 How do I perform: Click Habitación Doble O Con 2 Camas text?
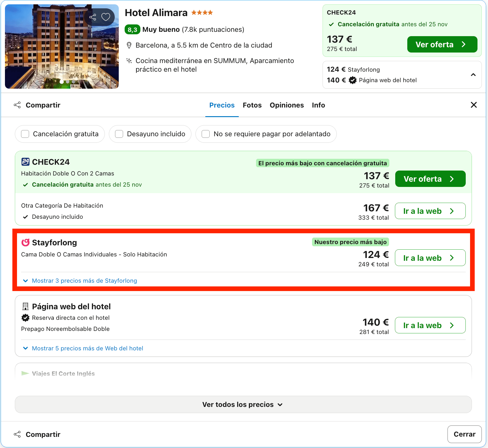tap(68, 174)
